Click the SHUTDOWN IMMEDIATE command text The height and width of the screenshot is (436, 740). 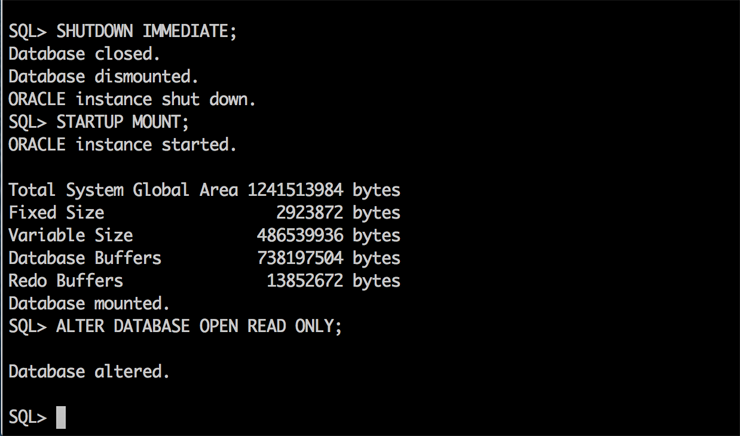click(x=147, y=31)
